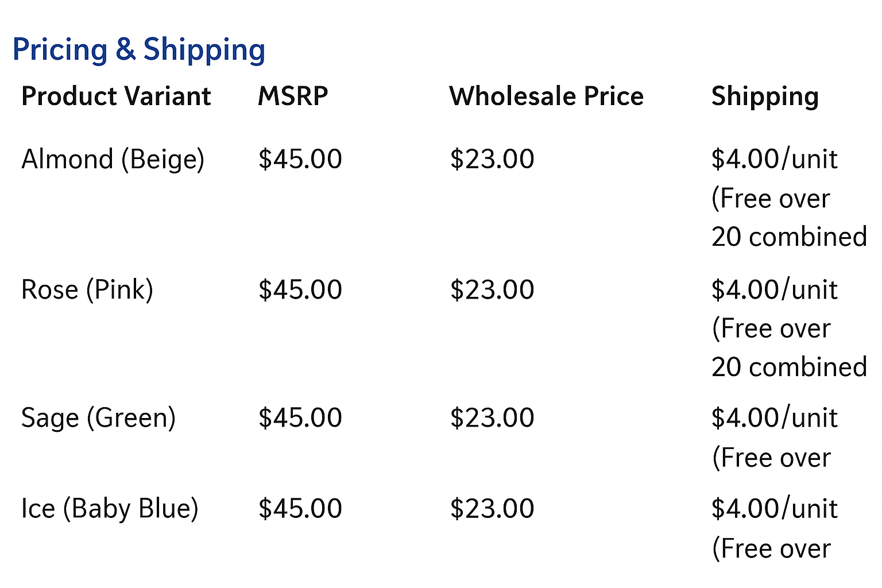Select the MSRP value for Rose (Pink)

[x=300, y=289]
